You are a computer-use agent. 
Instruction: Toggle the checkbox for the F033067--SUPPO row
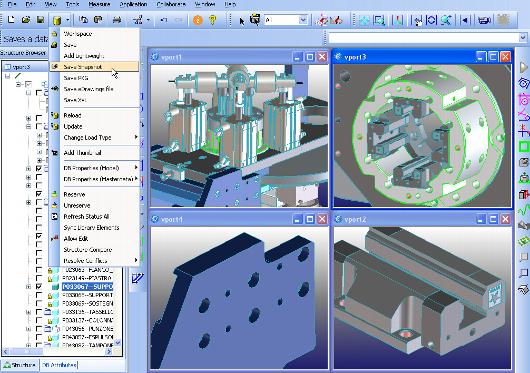[39, 287]
